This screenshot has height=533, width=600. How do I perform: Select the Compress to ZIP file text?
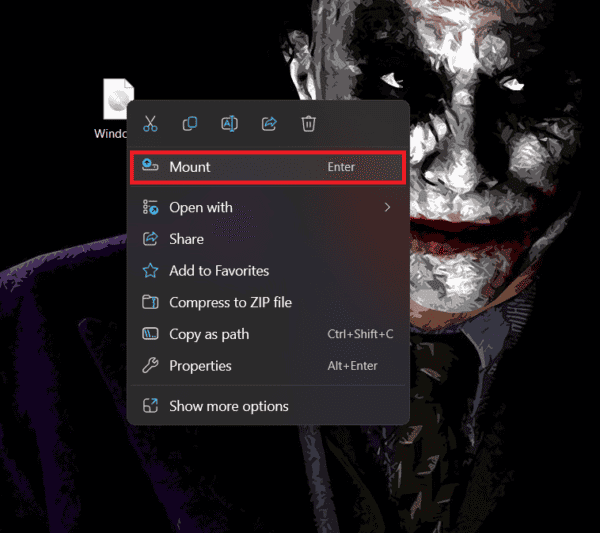point(230,302)
